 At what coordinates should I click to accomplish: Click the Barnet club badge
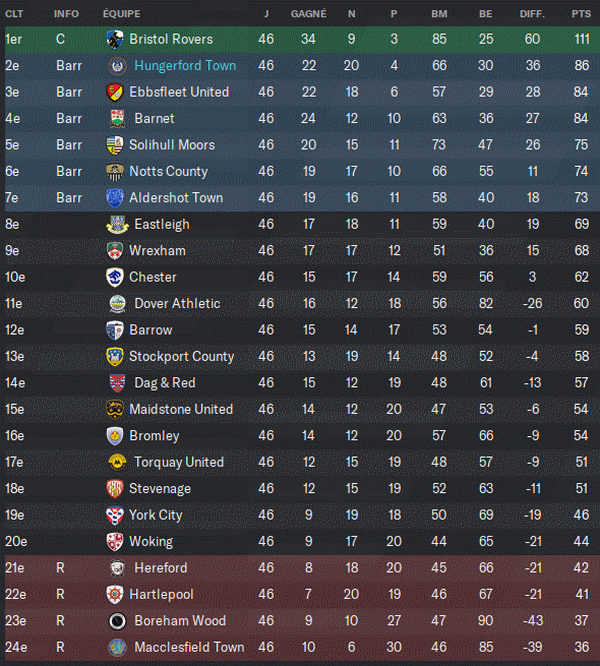pyautogui.click(x=117, y=119)
